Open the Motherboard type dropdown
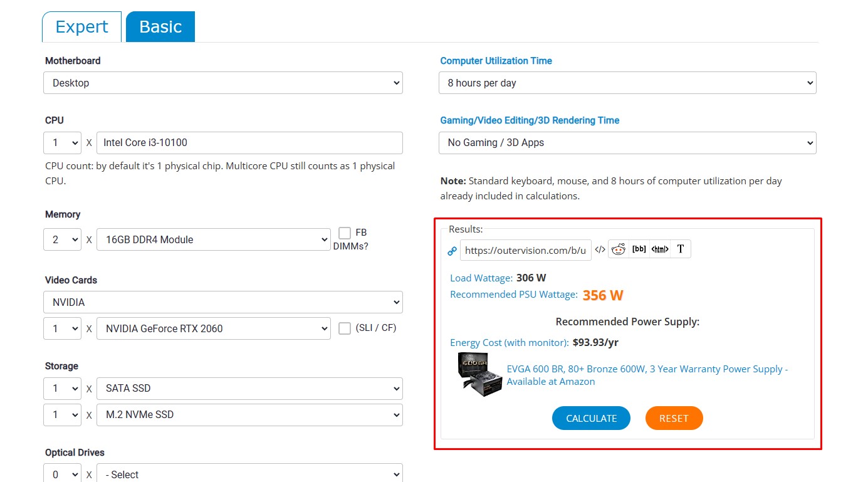This screenshot has height=482, width=868. point(222,83)
